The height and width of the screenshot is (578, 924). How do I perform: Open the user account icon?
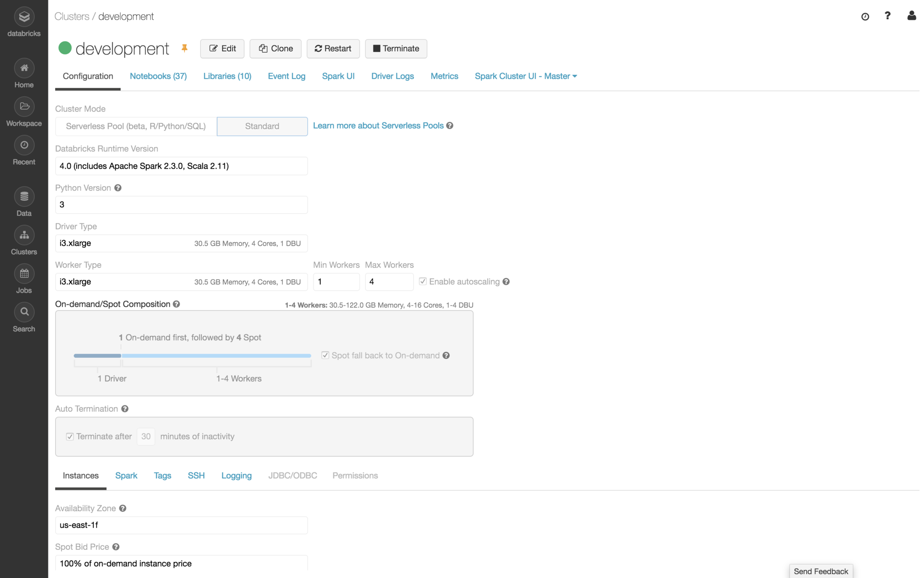pos(911,16)
